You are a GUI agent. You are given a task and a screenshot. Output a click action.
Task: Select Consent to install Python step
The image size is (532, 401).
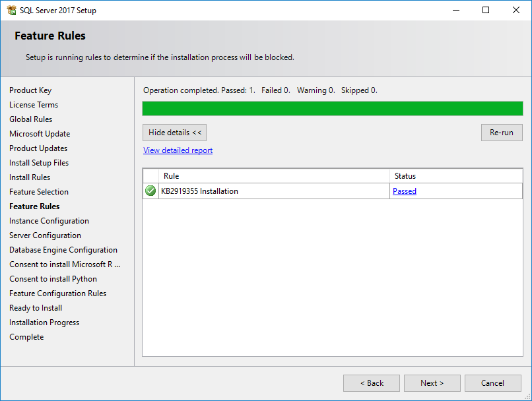tap(53, 278)
